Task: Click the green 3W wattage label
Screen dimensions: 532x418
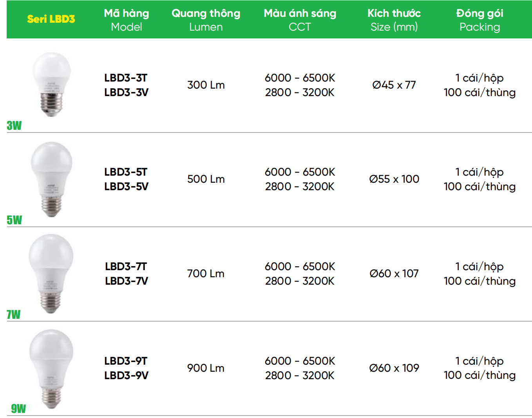Action: click(x=14, y=125)
